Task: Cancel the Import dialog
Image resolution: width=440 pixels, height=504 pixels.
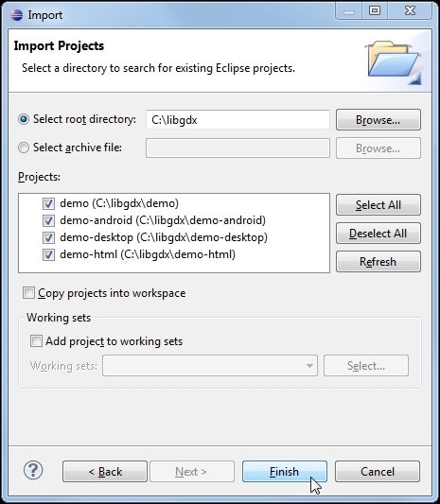Action: click(x=378, y=472)
